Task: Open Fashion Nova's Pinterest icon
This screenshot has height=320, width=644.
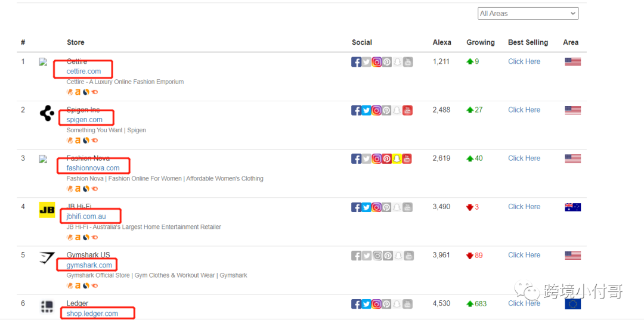Action: coord(387,159)
